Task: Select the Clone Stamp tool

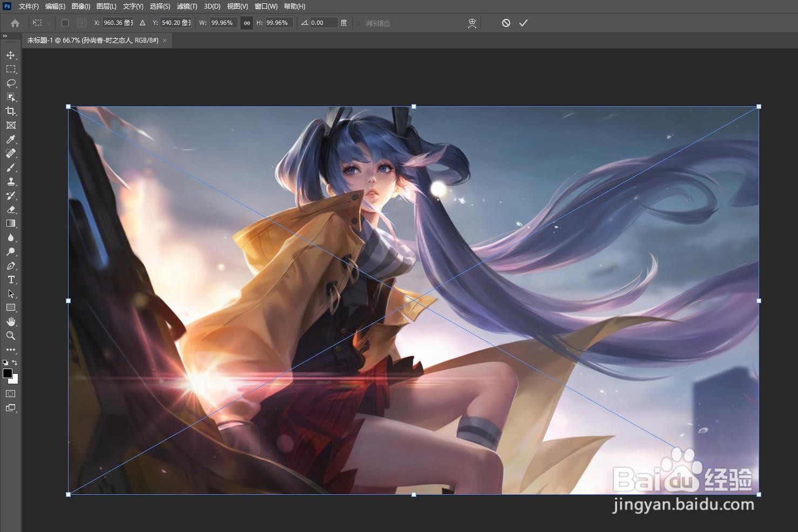Action: 11,181
